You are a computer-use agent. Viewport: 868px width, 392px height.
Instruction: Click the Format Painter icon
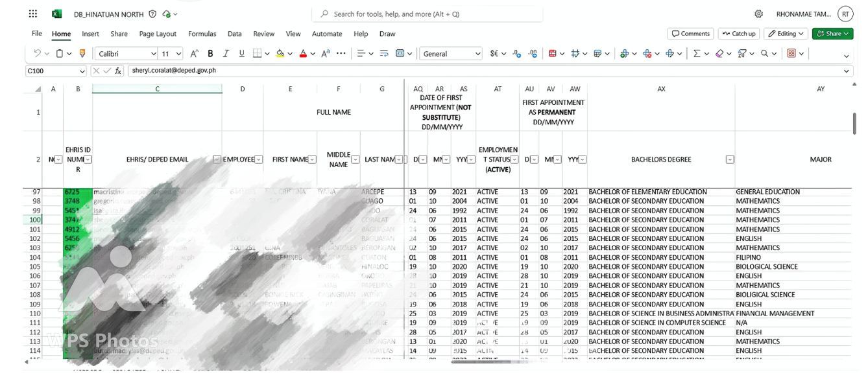[82, 54]
